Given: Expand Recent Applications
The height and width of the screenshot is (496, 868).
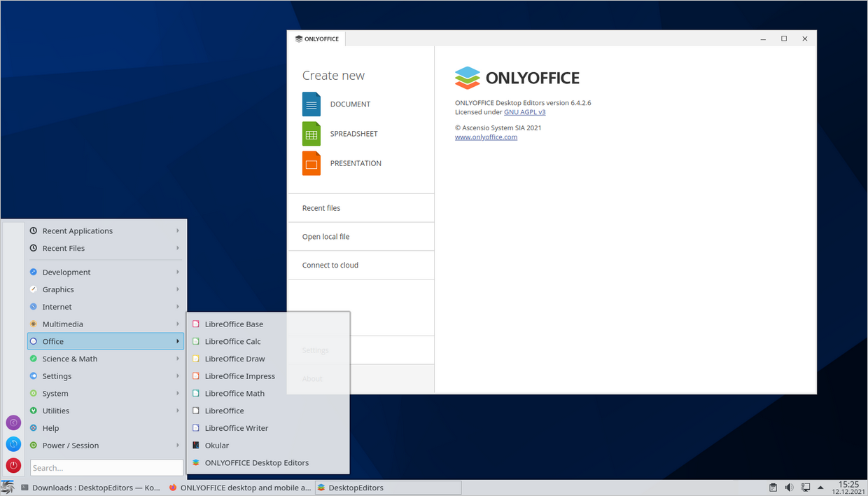Looking at the screenshot, I should [78, 230].
